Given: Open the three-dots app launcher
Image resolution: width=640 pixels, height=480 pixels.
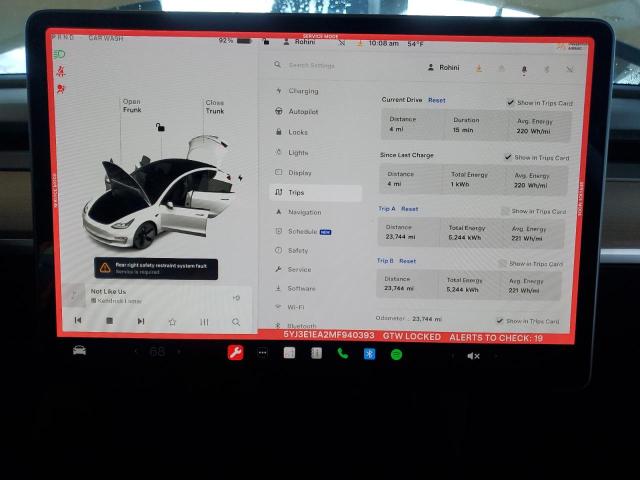Looking at the screenshot, I should pos(262,353).
